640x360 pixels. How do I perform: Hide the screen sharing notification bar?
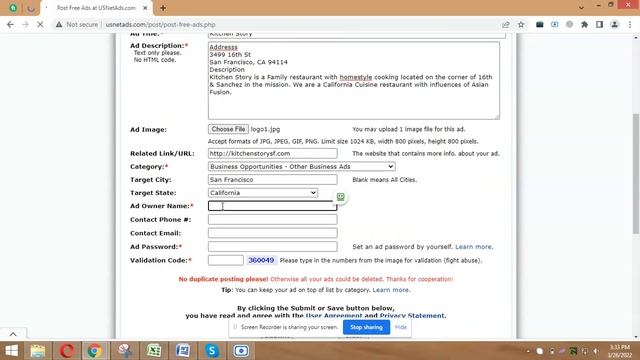(x=401, y=327)
